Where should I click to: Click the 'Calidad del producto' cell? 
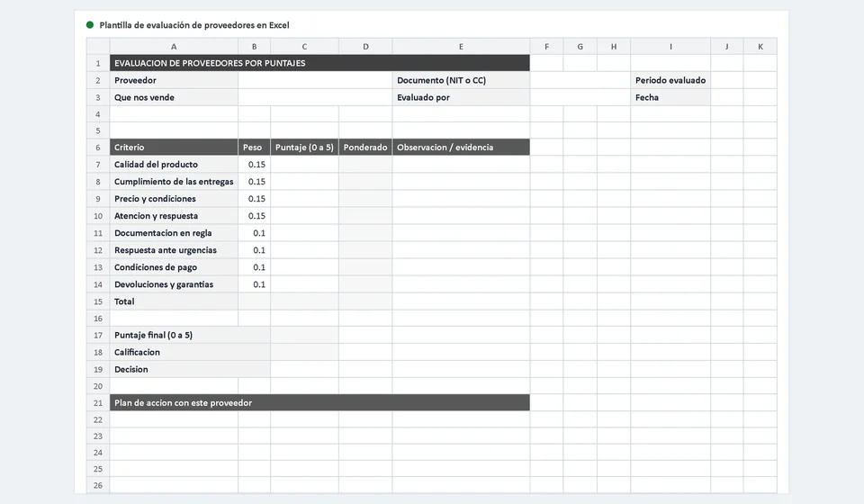[174, 164]
